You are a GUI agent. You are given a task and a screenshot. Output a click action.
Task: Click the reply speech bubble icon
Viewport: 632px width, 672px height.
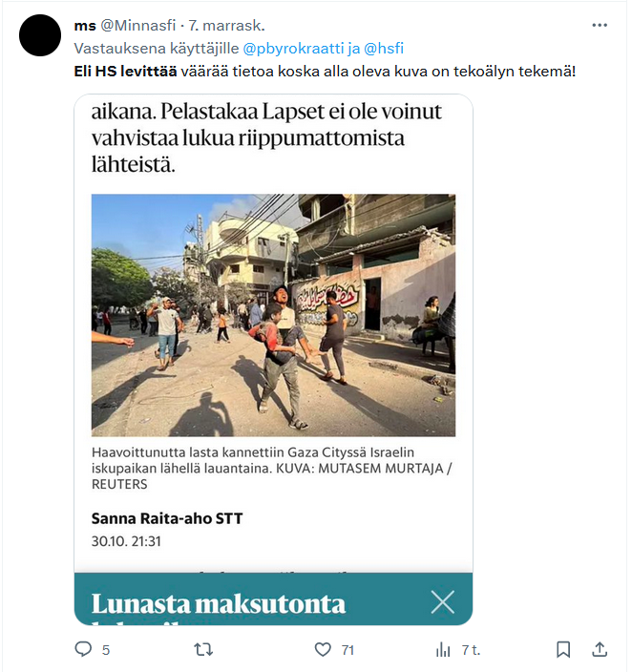click(83, 649)
